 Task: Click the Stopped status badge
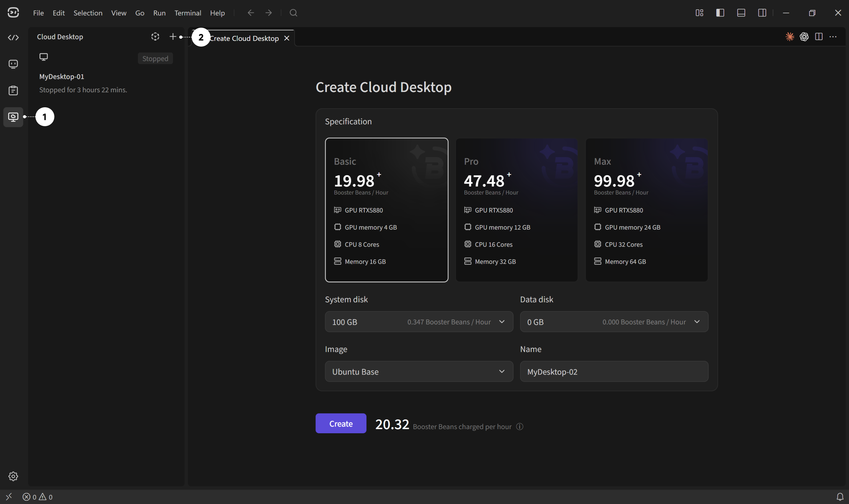tap(155, 58)
